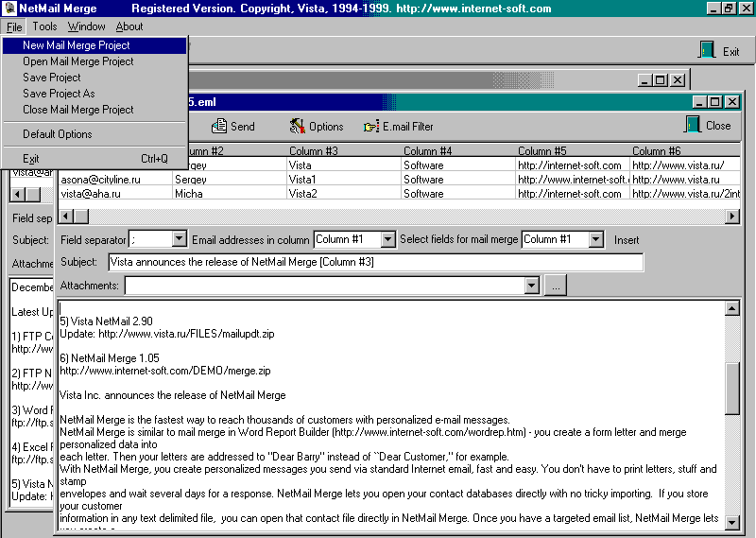
Task: Click text http://www.internet-soft.com/DEMO/merge.zip
Action: (164, 371)
